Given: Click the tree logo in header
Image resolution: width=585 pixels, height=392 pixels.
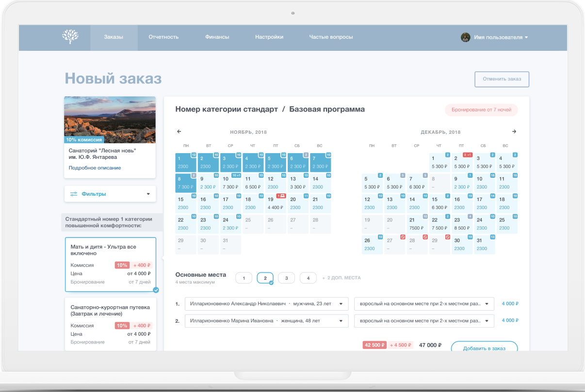Looking at the screenshot, I should tap(70, 37).
